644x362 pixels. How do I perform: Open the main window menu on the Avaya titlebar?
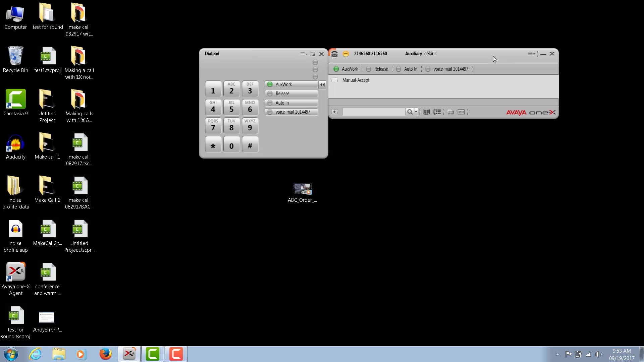pos(531,54)
